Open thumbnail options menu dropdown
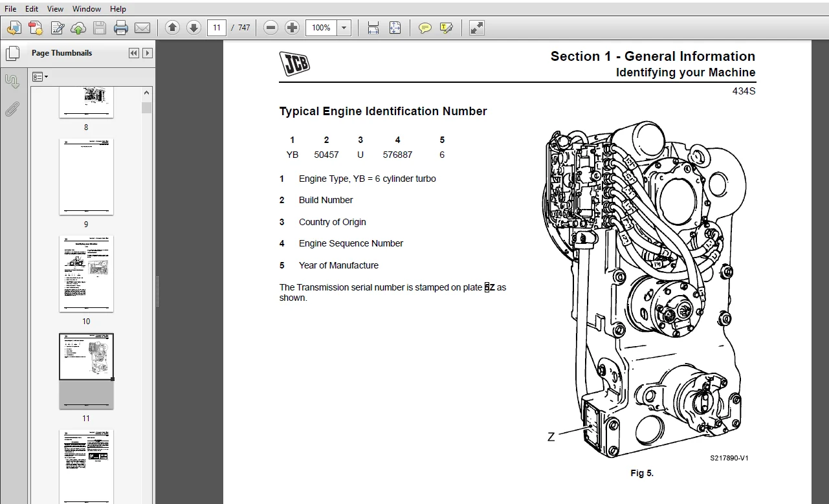The width and height of the screenshot is (829, 504). (40, 77)
